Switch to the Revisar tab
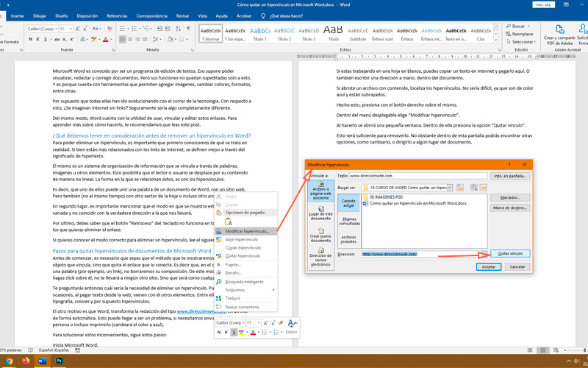 182,16
